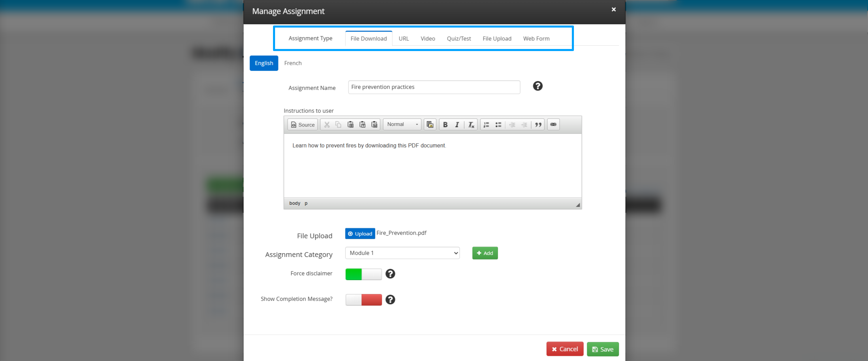This screenshot has height=361, width=868.
Task: Insert a numbered list
Action: [x=487, y=125]
